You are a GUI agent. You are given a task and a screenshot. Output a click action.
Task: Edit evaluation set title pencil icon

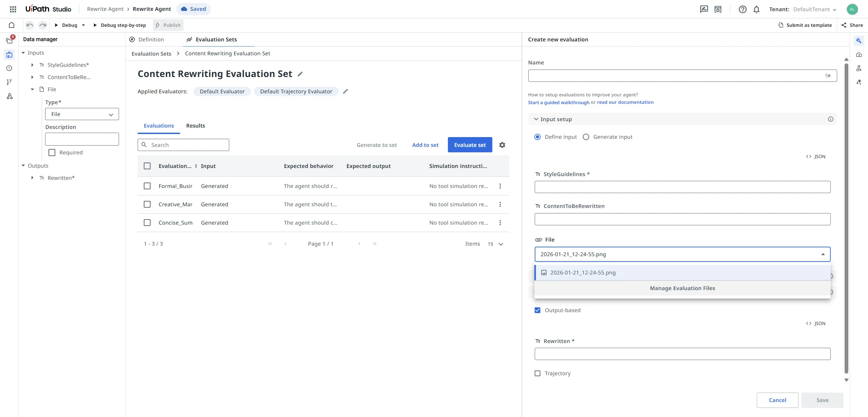(x=300, y=74)
